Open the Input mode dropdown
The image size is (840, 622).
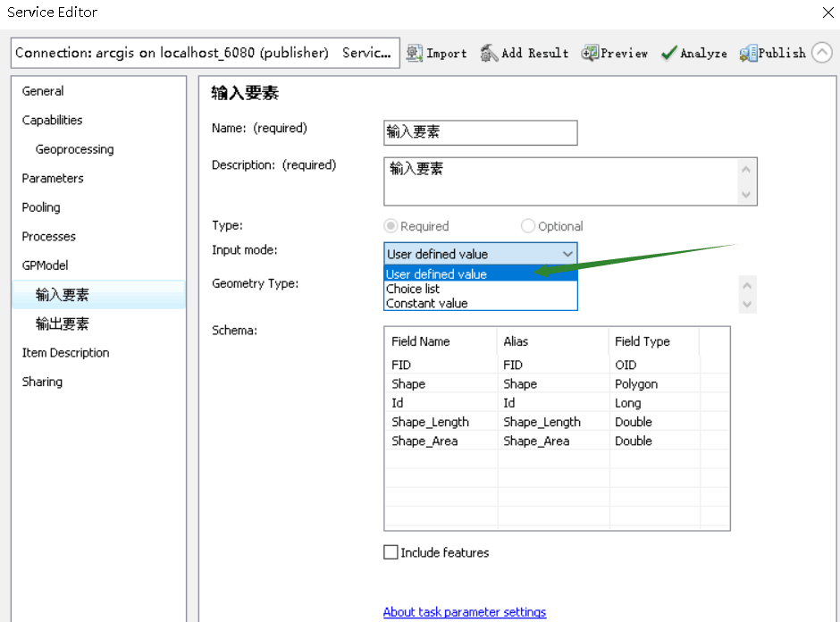(x=567, y=254)
